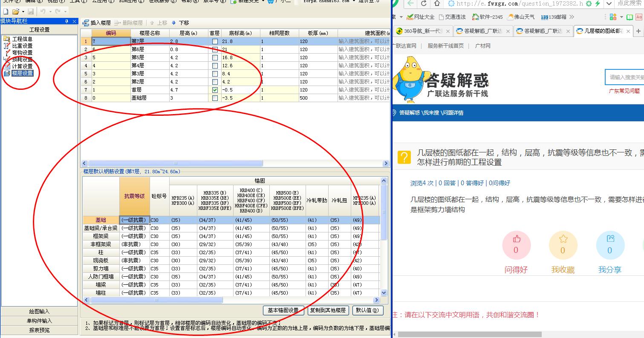The width and height of the screenshot is (644, 338).
Task: Click browser extensions grid icon
Action: coord(613,17)
